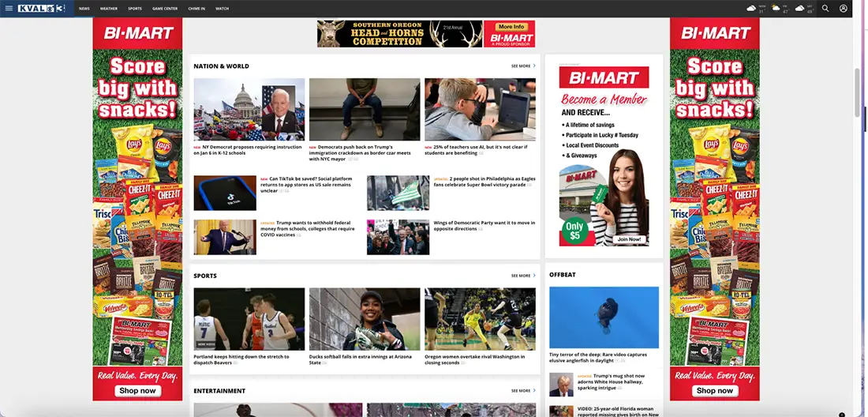This screenshot has width=868, height=417.
Task: Open NY Democrat Jan 6 instruction headline
Action: [x=248, y=150]
